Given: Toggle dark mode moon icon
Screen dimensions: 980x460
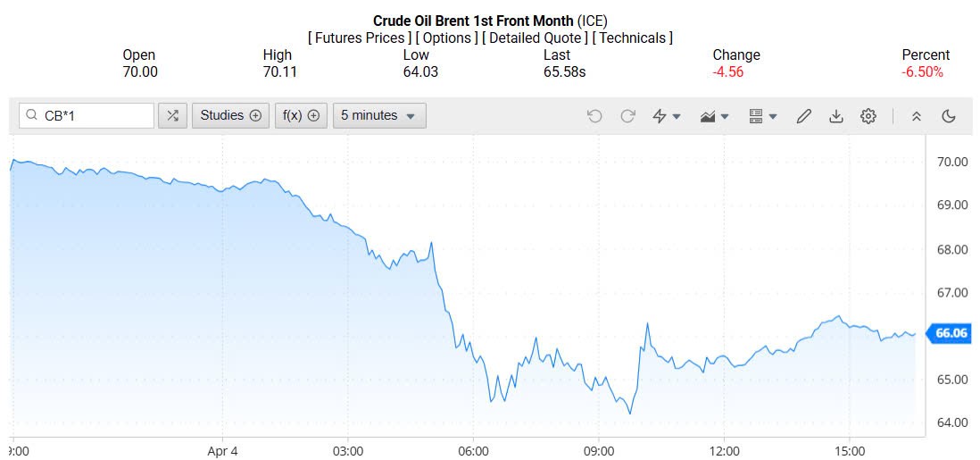Looking at the screenshot, I should pyautogui.click(x=949, y=116).
